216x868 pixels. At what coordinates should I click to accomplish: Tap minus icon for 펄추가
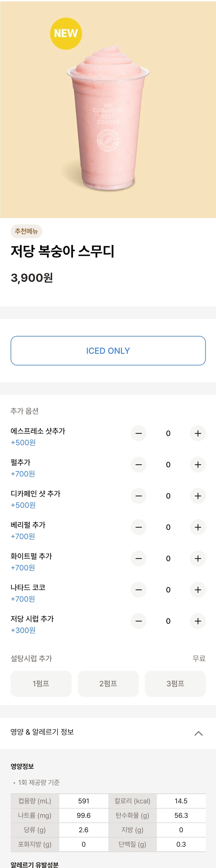pyautogui.click(x=139, y=465)
